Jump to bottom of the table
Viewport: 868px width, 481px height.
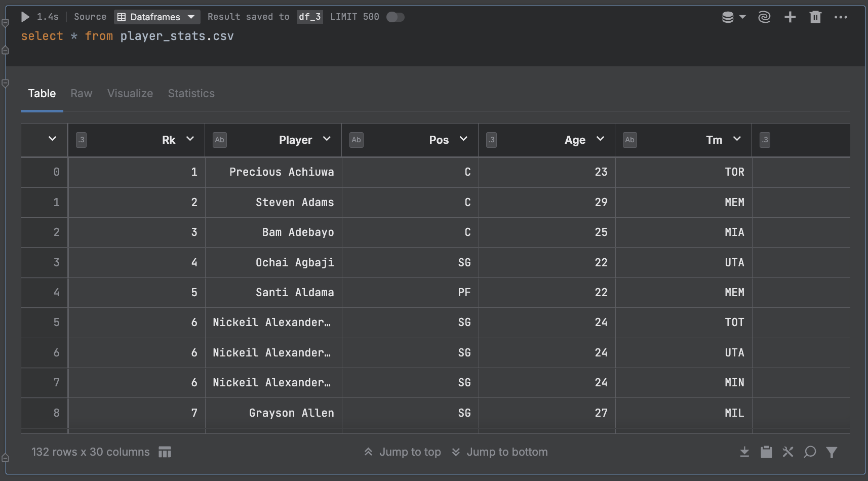tap(499, 452)
